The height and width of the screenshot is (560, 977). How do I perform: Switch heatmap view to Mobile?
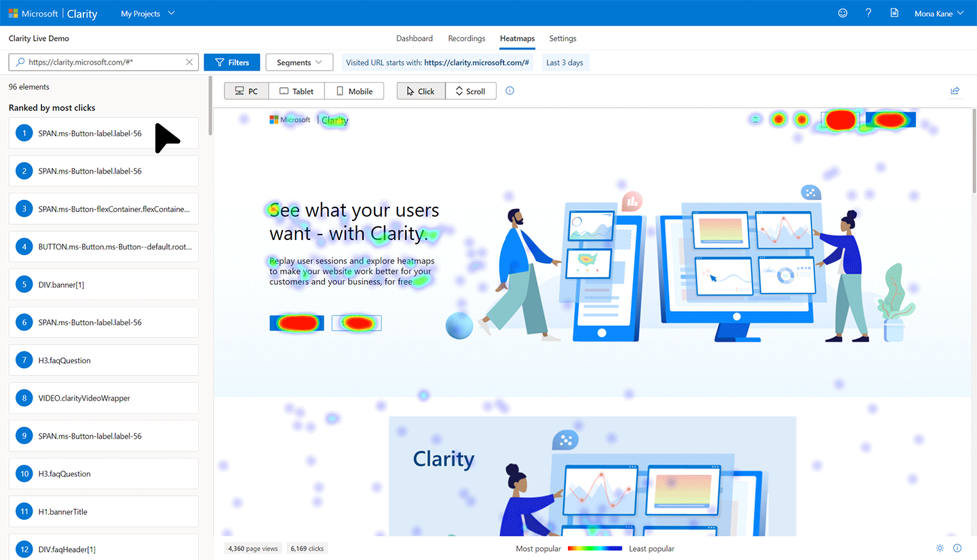tap(354, 91)
